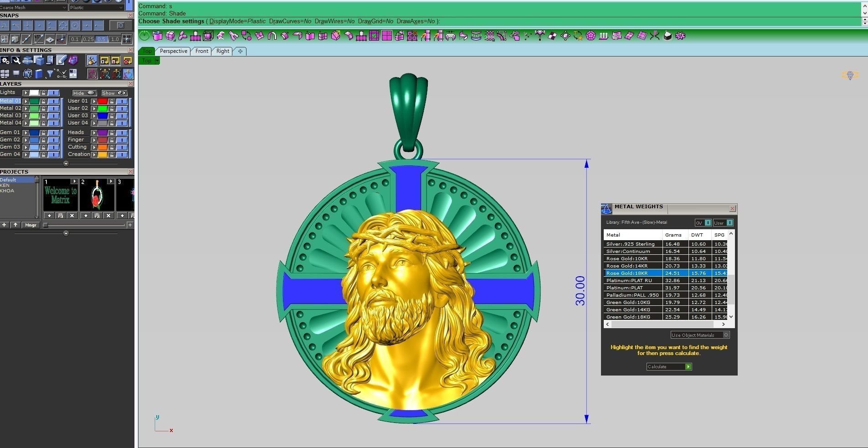Image resolution: width=868 pixels, height=448 pixels.
Task: Click the Metal 01 green color swatch
Action: tap(34, 101)
